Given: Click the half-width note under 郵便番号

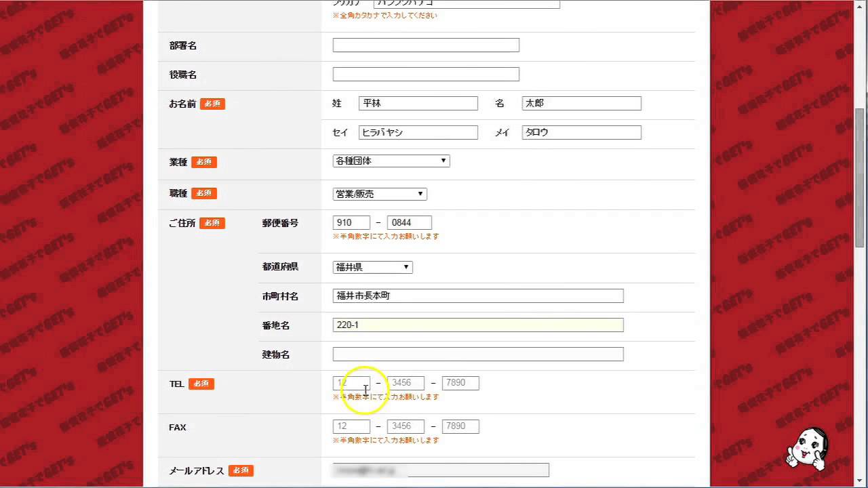Looking at the screenshot, I should tap(386, 237).
